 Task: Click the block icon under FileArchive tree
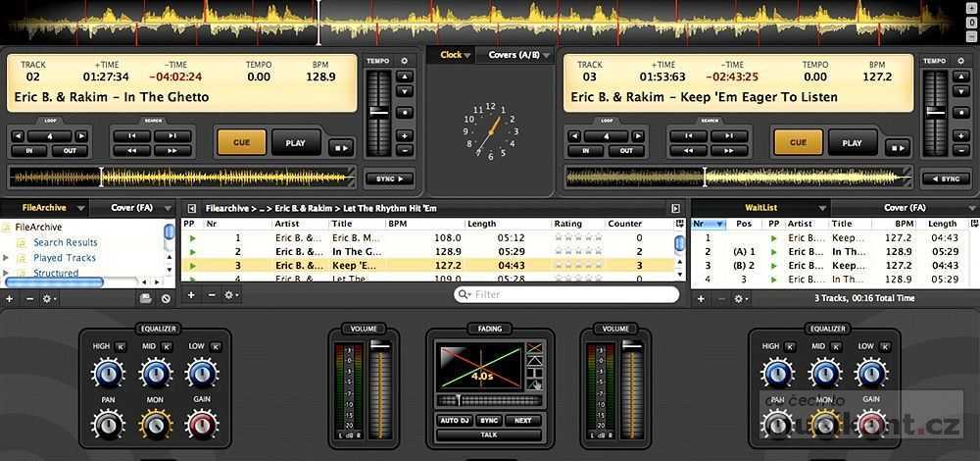coord(166,298)
